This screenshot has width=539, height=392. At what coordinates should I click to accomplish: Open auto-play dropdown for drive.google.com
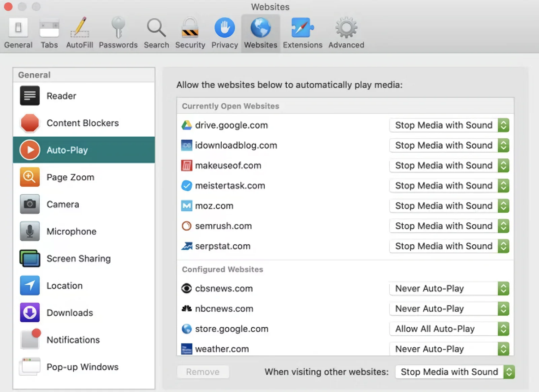coord(449,125)
